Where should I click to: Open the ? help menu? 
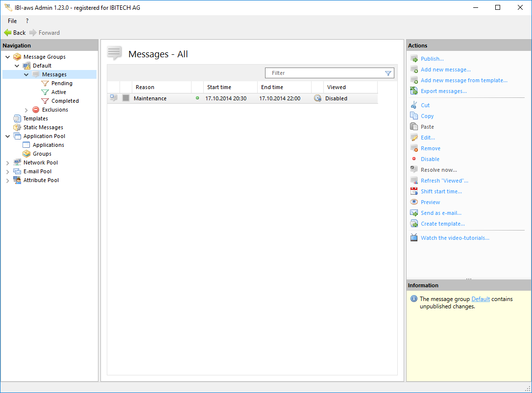point(27,21)
